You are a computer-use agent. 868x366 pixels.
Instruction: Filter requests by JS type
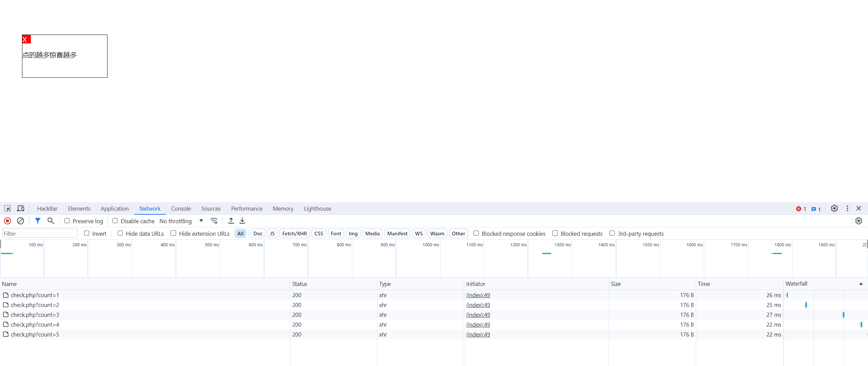[272, 233]
